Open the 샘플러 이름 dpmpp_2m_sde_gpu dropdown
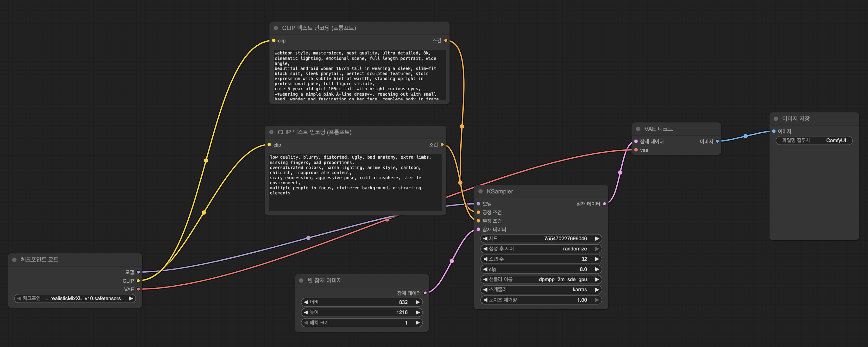 (x=541, y=279)
